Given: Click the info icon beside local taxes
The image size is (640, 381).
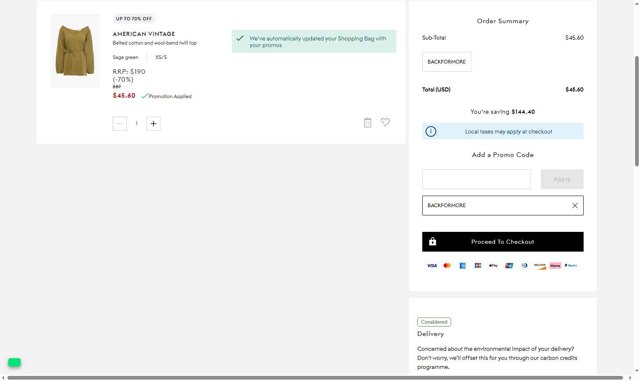Looking at the screenshot, I should [431, 131].
